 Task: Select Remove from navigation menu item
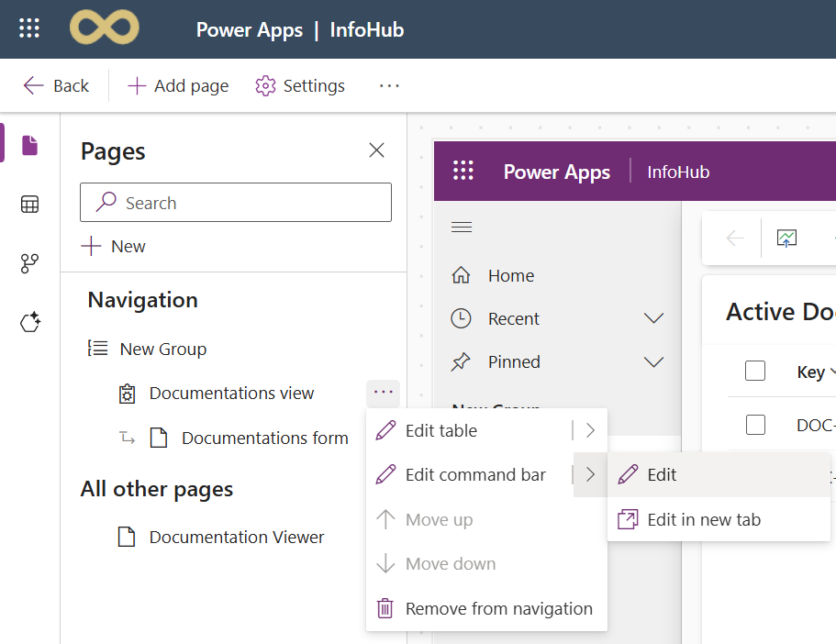coord(498,608)
